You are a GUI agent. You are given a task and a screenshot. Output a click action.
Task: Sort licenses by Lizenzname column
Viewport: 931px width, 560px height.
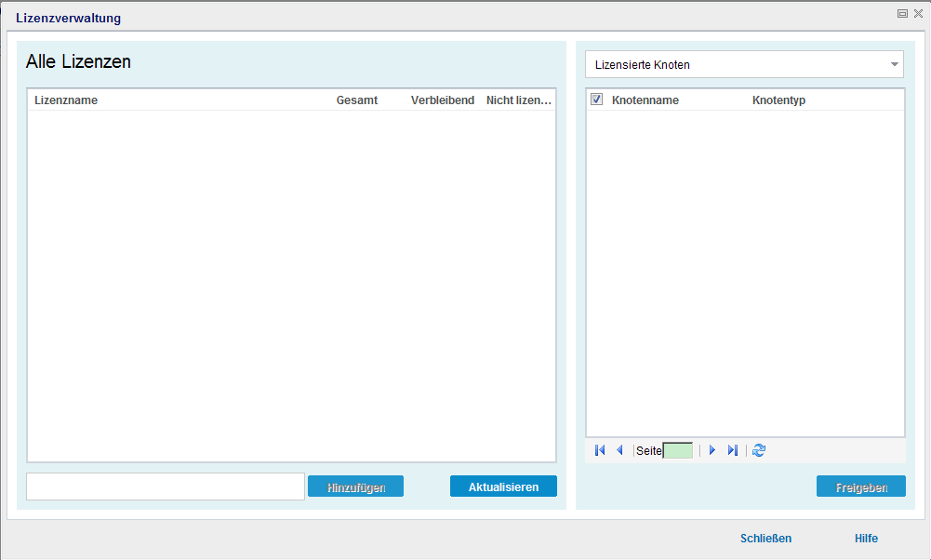pyautogui.click(x=65, y=100)
